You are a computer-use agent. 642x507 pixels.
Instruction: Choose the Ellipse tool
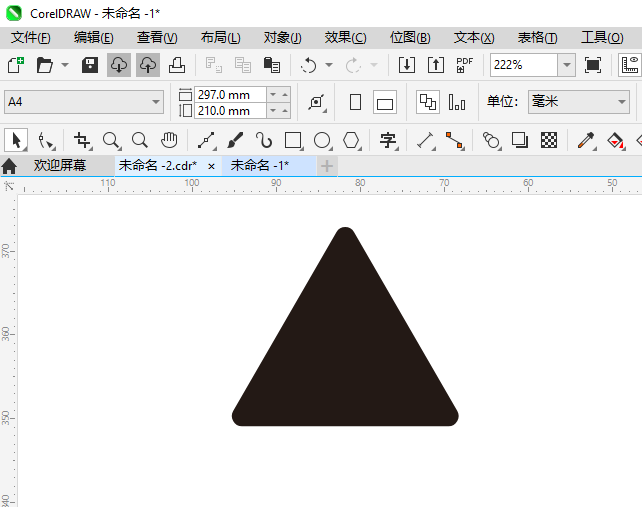(322, 140)
